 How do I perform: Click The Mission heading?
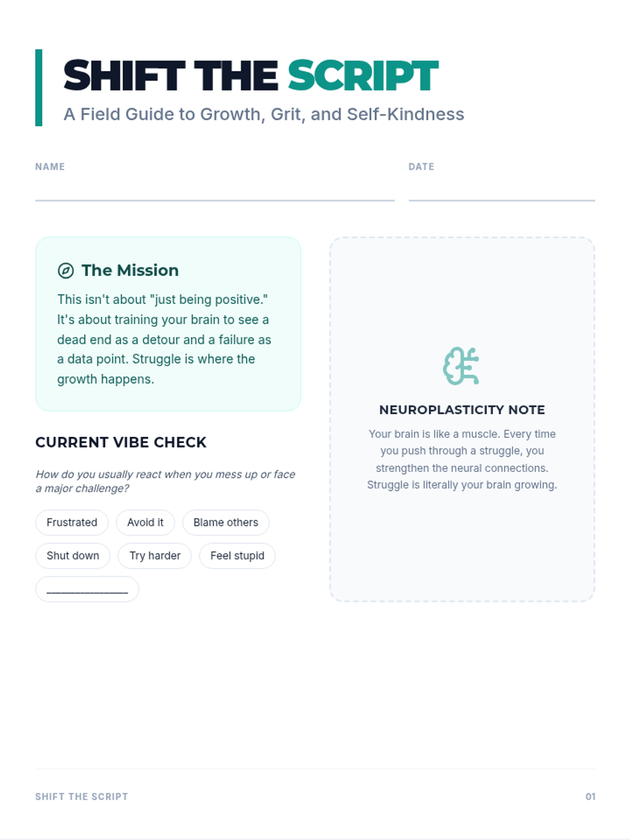[130, 270]
